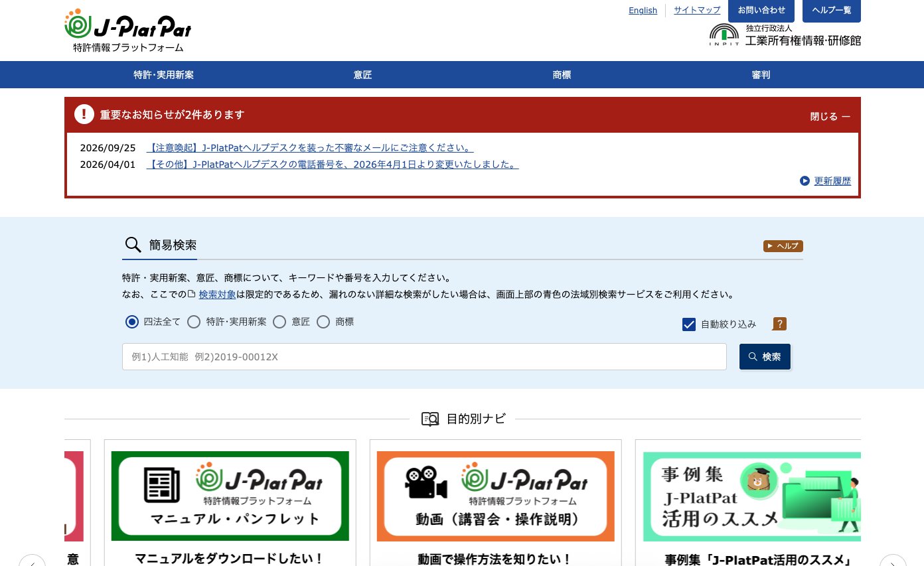Open the 商標 menu
The image size is (924, 566).
(562, 75)
